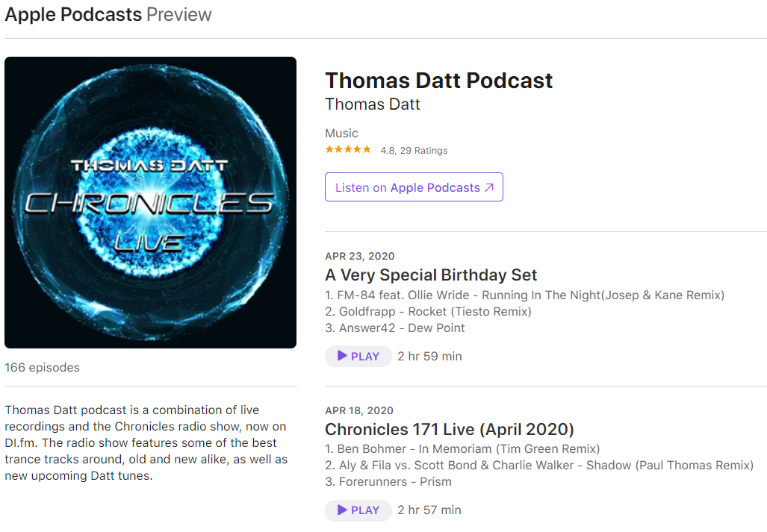The width and height of the screenshot is (767, 532).
Task: Click the Listen on Apple Podcasts button
Action: tap(414, 187)
